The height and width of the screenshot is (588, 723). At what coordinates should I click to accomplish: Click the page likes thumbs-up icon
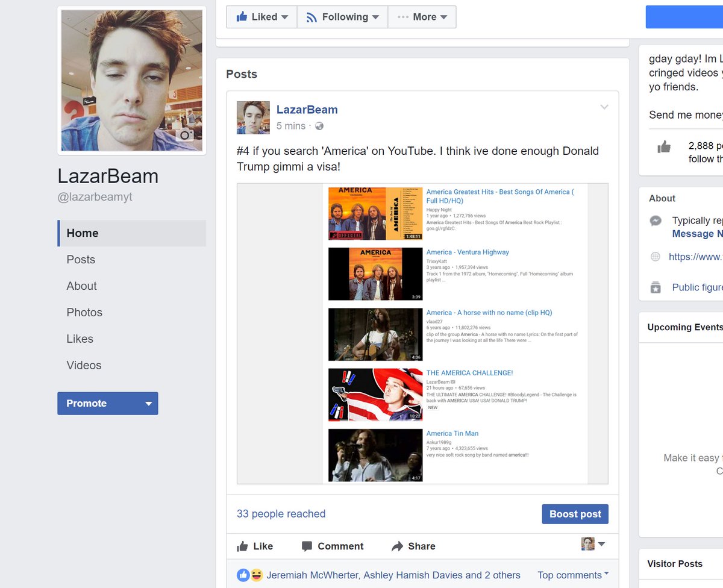pyautogui.click(x=664, y=146)
